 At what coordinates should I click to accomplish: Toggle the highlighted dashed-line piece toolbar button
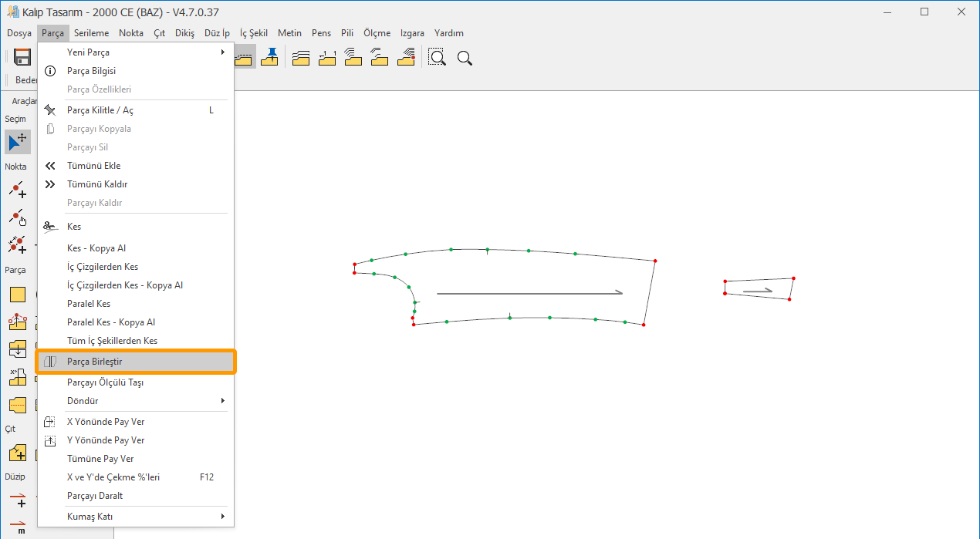tap(245, 57)
